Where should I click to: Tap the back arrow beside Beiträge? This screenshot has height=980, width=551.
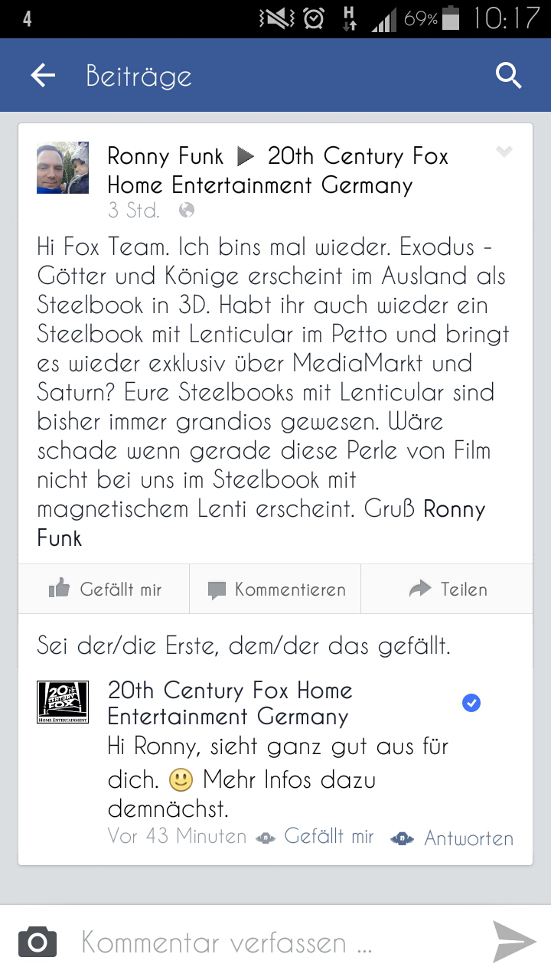pyautogui.click(x=43, y=75)
